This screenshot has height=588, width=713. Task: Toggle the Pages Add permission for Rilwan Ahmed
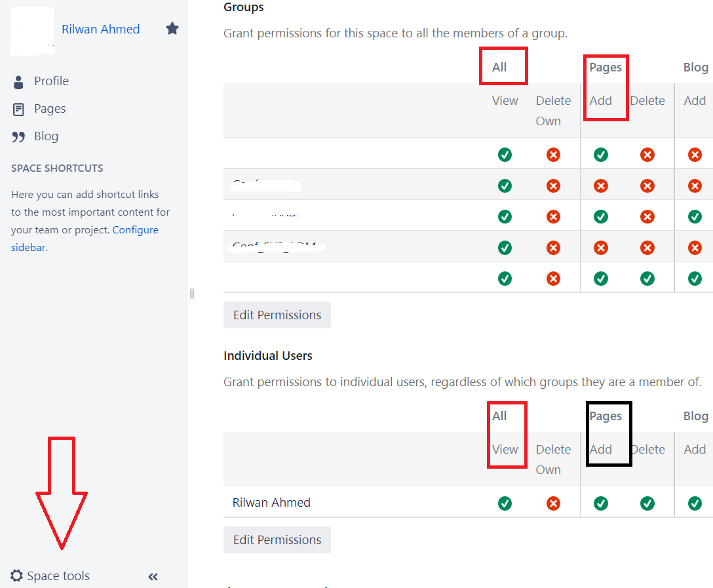coord(600,503)
